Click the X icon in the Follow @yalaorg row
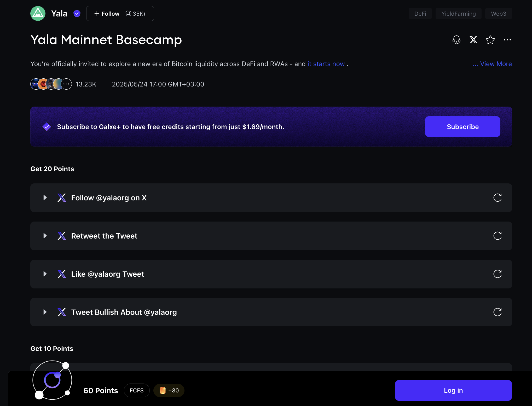Screen dimensions: 532x406 tap(62, 198)
